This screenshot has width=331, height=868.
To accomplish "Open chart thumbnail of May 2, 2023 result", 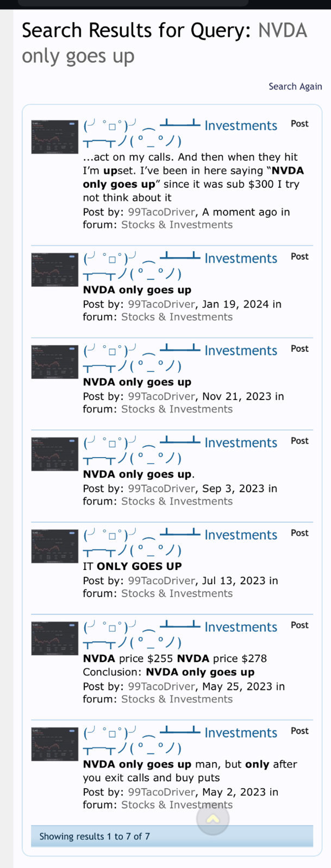I will coord(55,744).
